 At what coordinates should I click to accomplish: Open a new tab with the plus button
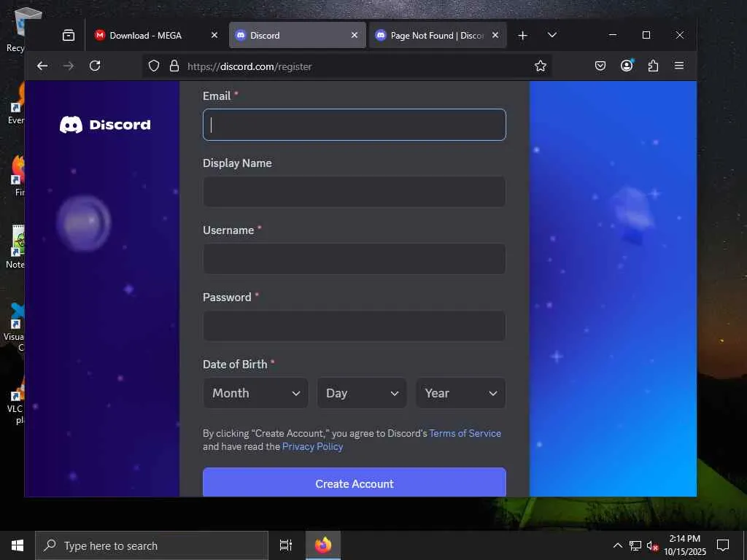pyautogui.click(x=522, y=35)
